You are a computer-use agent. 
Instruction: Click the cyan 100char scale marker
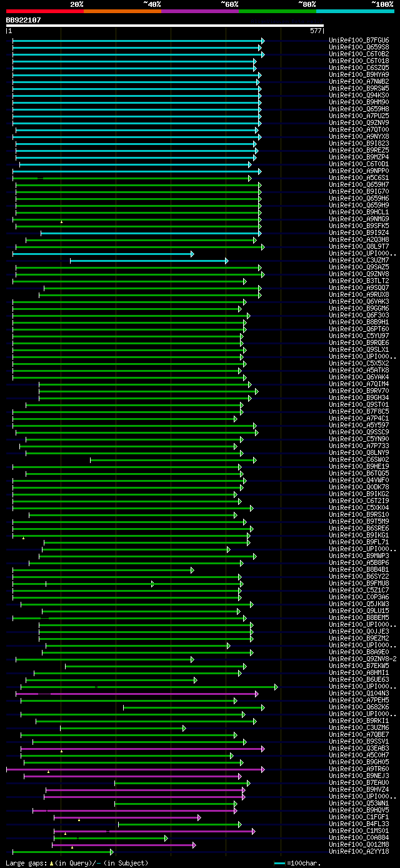(279, 863)
